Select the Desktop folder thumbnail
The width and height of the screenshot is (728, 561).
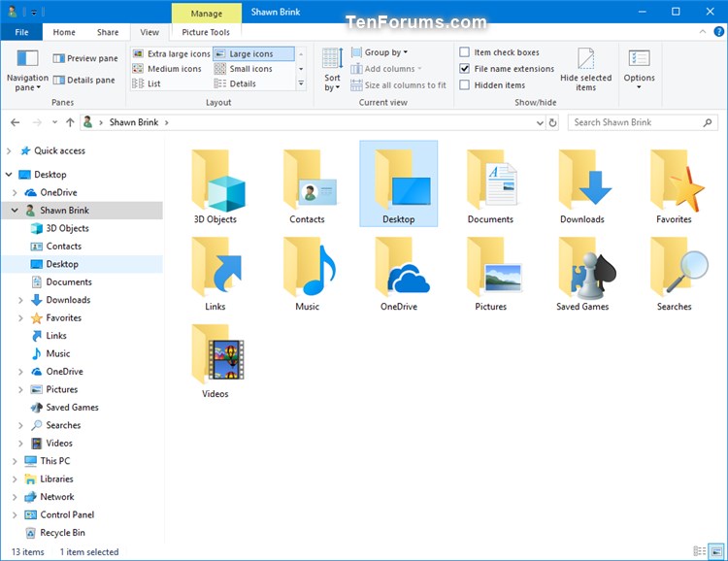[399, 183]
